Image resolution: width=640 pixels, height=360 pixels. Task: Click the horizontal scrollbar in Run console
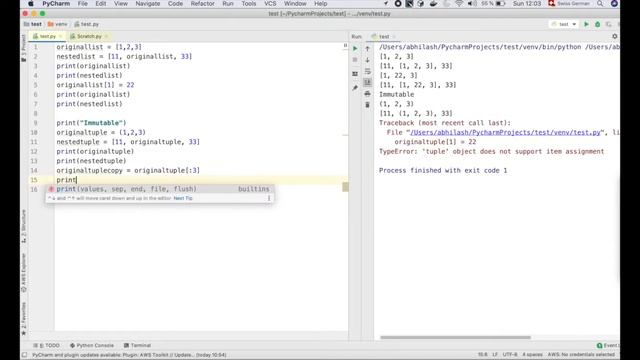[x=455, y=338]
